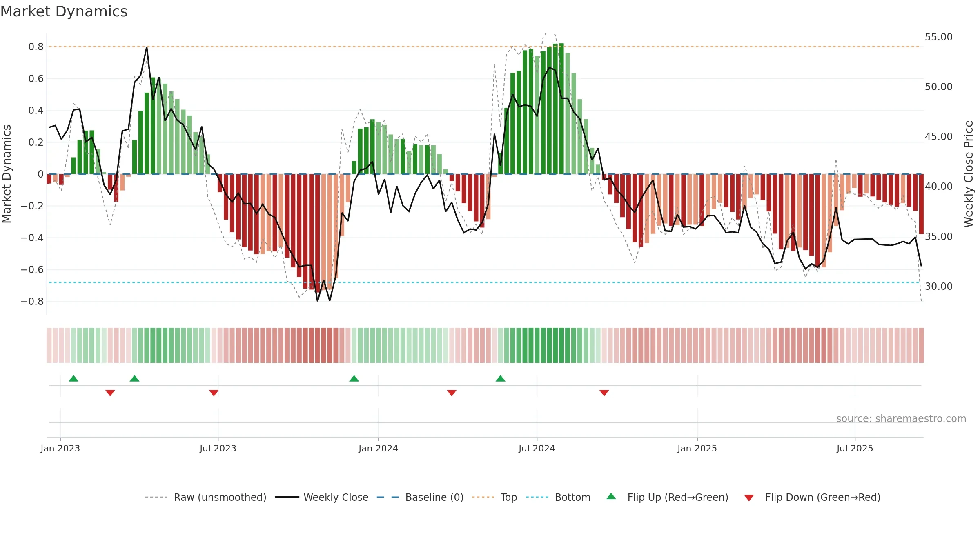Click the tallest green bar near July 2024
980x551 pixels.
pyautogui.click(x=561, y=109)
